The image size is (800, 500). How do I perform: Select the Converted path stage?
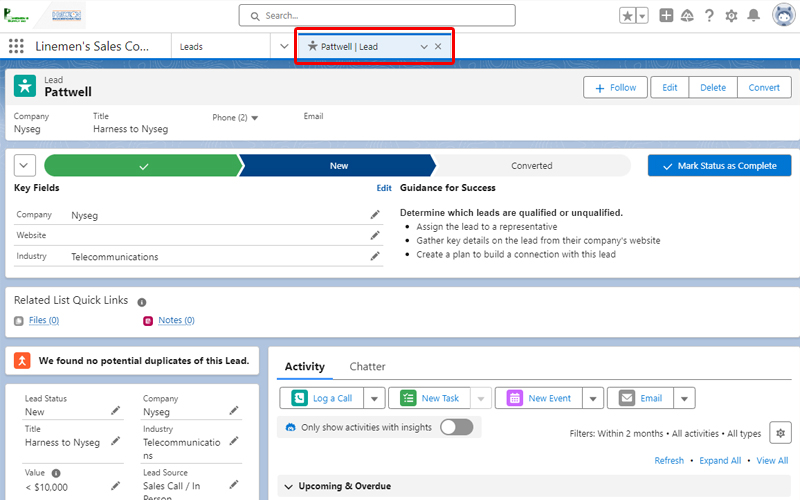click(532, 166)
